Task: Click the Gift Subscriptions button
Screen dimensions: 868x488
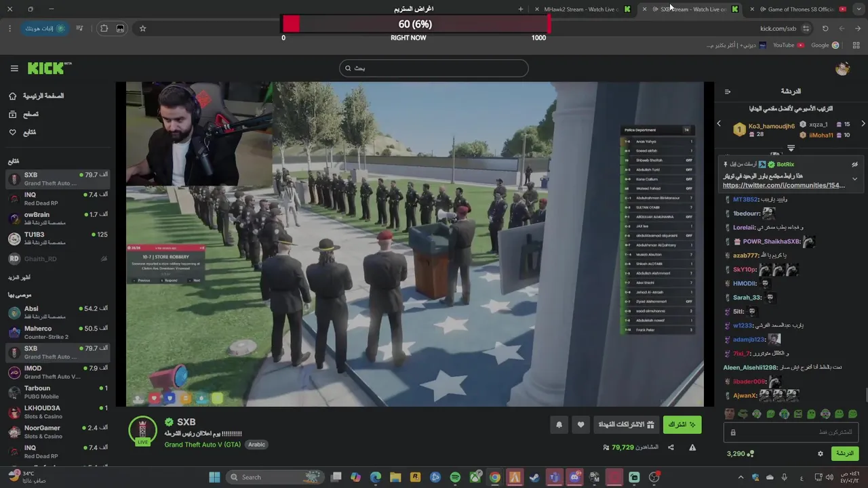Action: [x=626, y=425]
